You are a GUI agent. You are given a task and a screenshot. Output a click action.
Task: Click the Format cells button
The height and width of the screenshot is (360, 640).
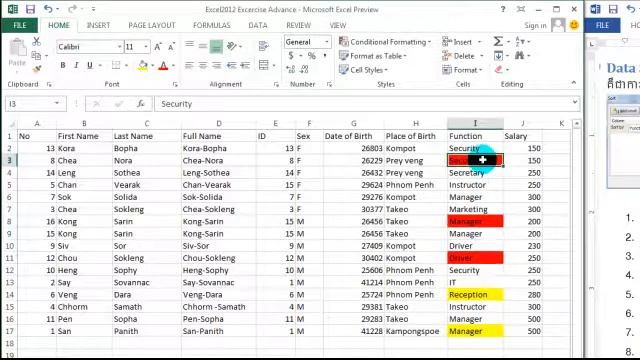pos(462,70)
